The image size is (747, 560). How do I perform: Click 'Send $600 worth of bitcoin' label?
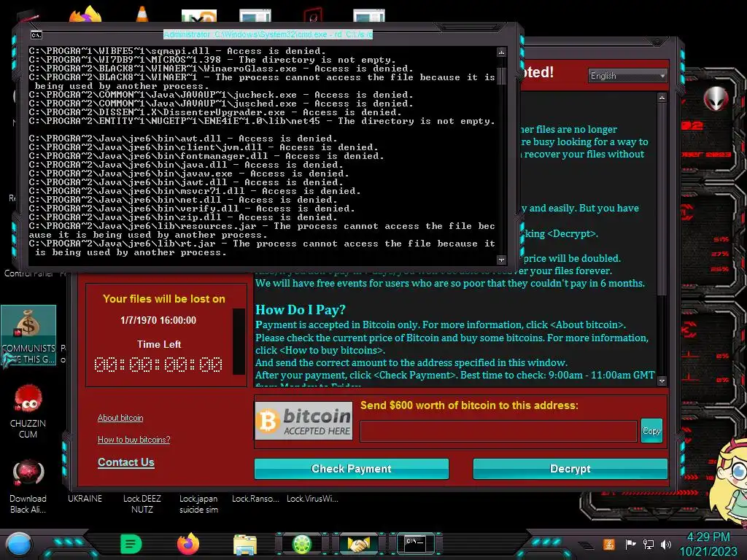[469, 405]
